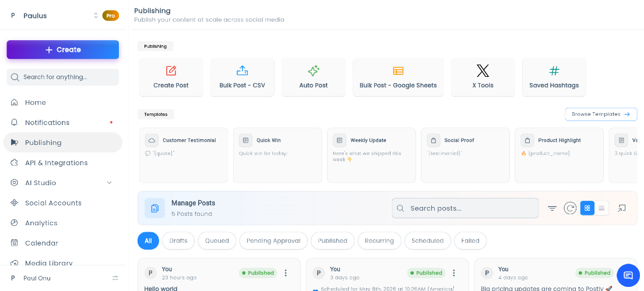Click the Publishing megaphone icon
Viewport: 644px width, 291px height.
coord(15,143)
